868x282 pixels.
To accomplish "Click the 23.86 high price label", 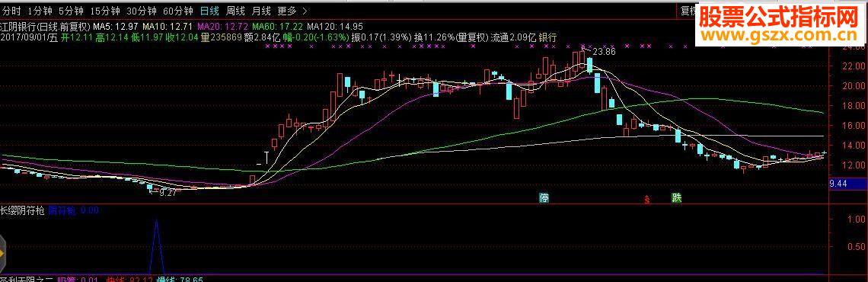I will 603,52.
